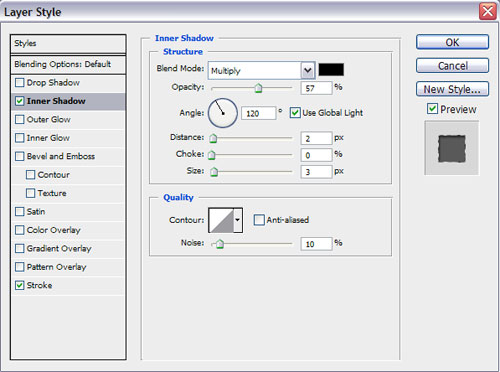
Task: Uncheck the Stroke effect checkbox
Action: coord(20,285)
